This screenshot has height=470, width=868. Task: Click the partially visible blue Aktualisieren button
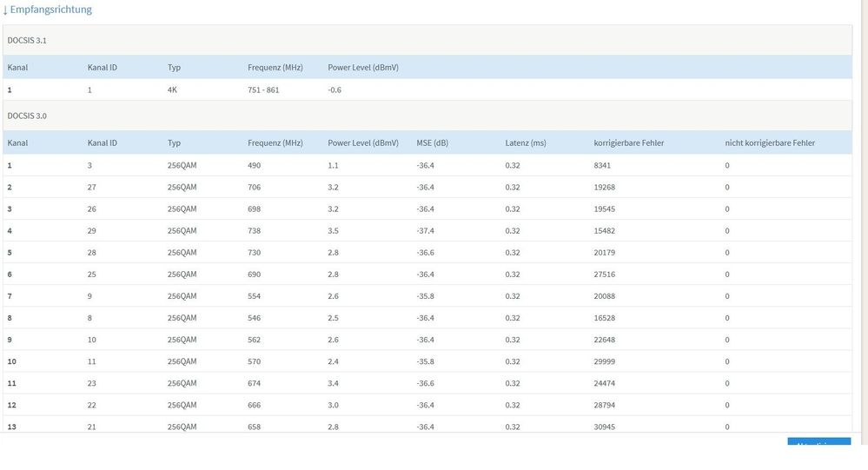click(818, 441)
